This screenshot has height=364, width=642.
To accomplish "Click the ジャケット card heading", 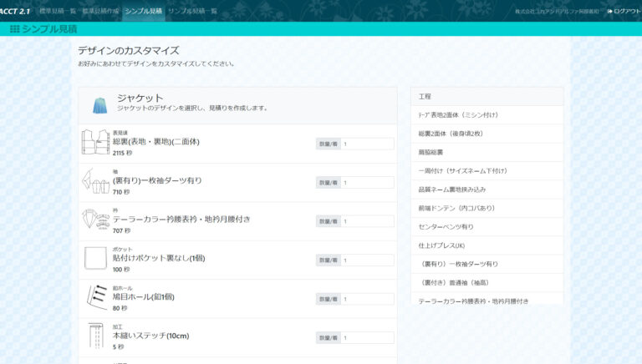I will pyautogui.click(x=140, y=99).
